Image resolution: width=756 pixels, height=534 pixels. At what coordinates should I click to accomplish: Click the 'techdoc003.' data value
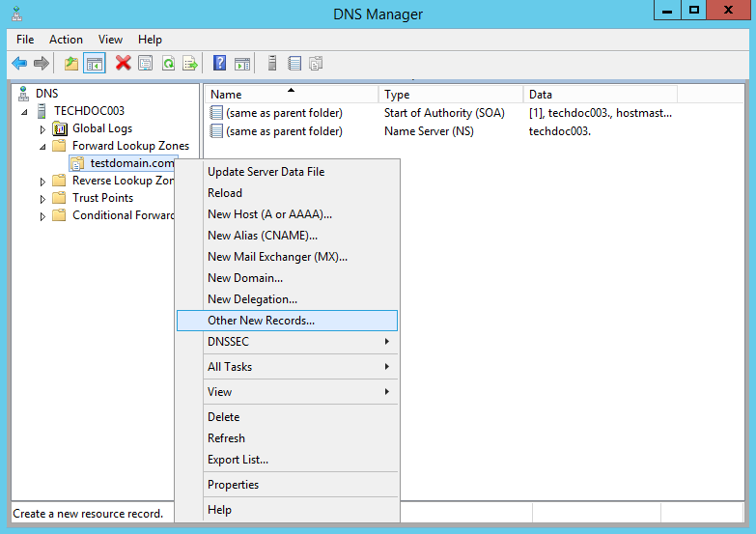559,131
